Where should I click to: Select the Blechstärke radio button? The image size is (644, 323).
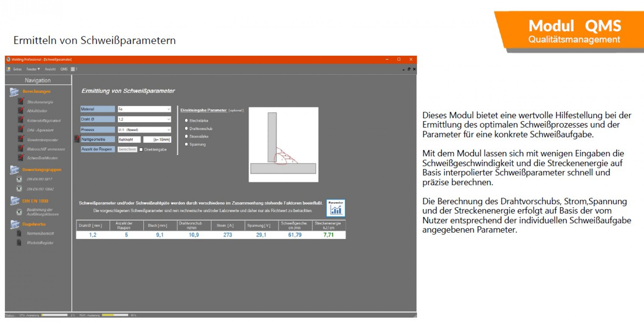tap(186, 120)
